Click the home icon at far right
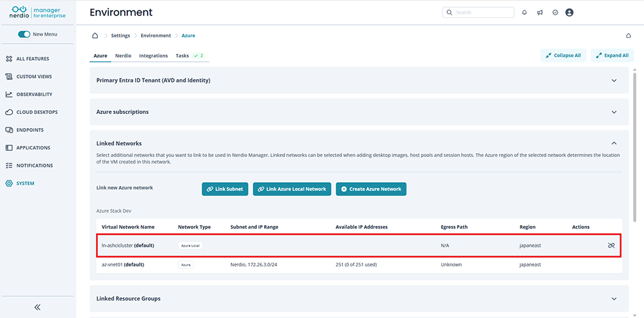644x318 pixels. pos(629,35)
